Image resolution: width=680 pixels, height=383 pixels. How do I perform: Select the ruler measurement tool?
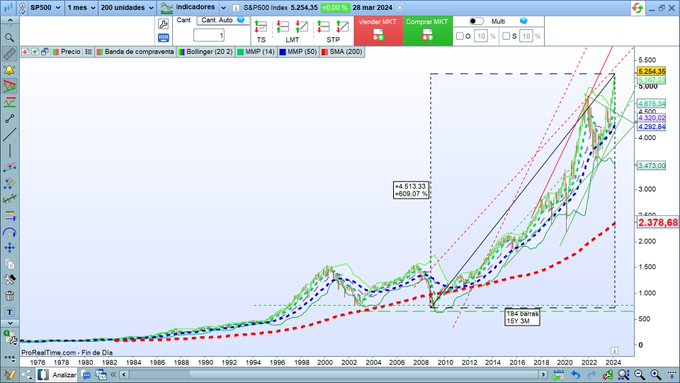(x=9, y=54)
